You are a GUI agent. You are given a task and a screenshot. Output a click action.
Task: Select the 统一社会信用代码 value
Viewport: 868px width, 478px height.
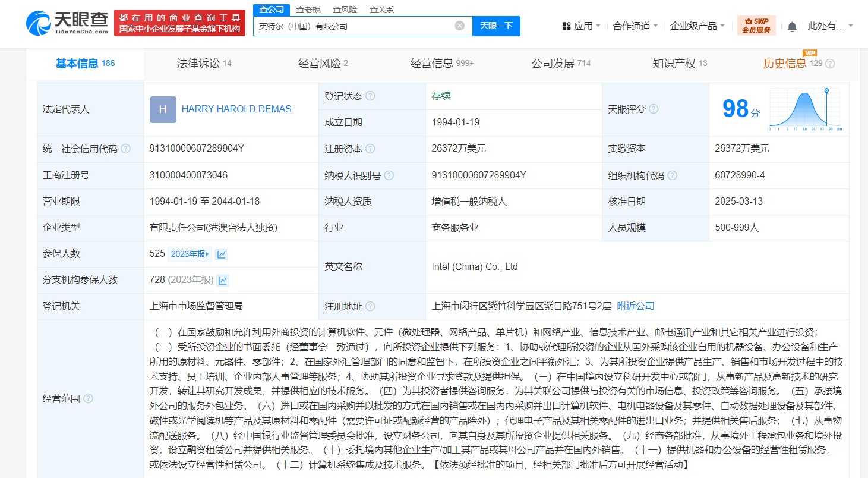coord(197,149)
